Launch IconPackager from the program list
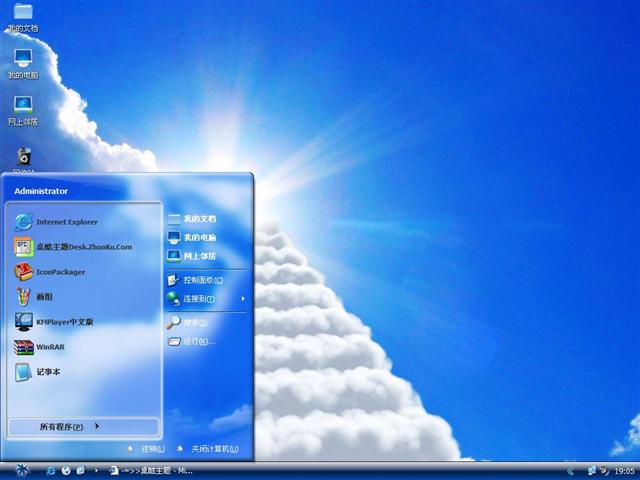 49,272
